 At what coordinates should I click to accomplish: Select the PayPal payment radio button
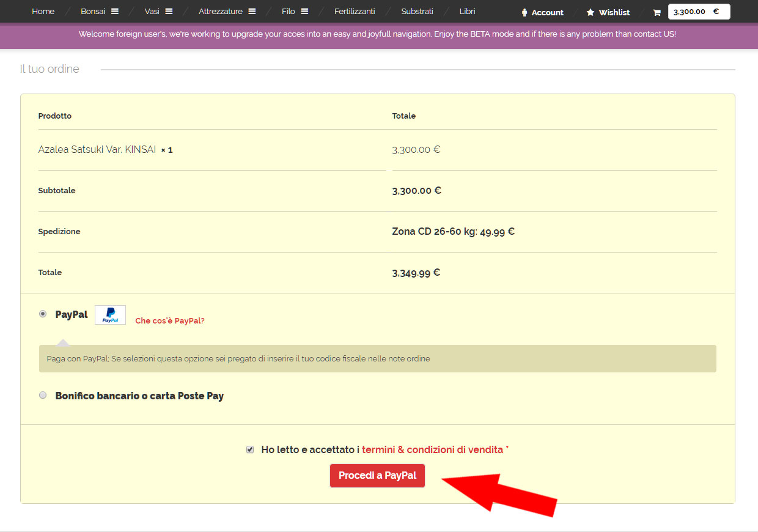click(43, 314)
